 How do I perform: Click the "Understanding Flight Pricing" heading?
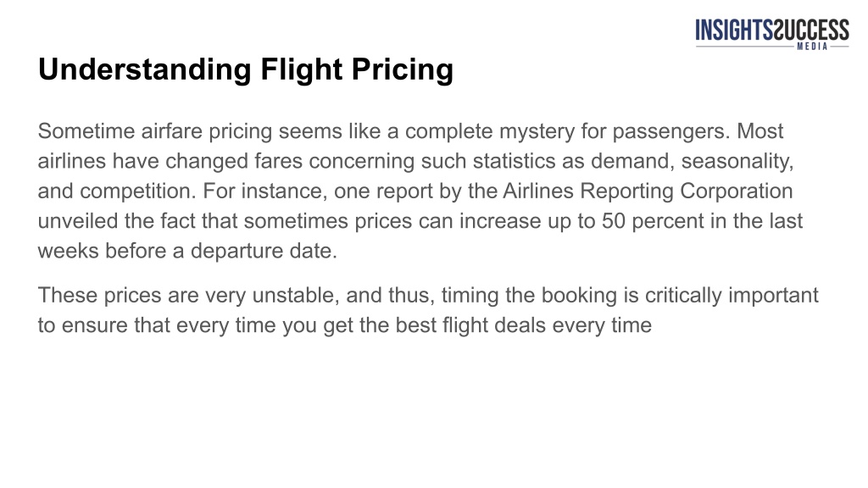point(246,69)
